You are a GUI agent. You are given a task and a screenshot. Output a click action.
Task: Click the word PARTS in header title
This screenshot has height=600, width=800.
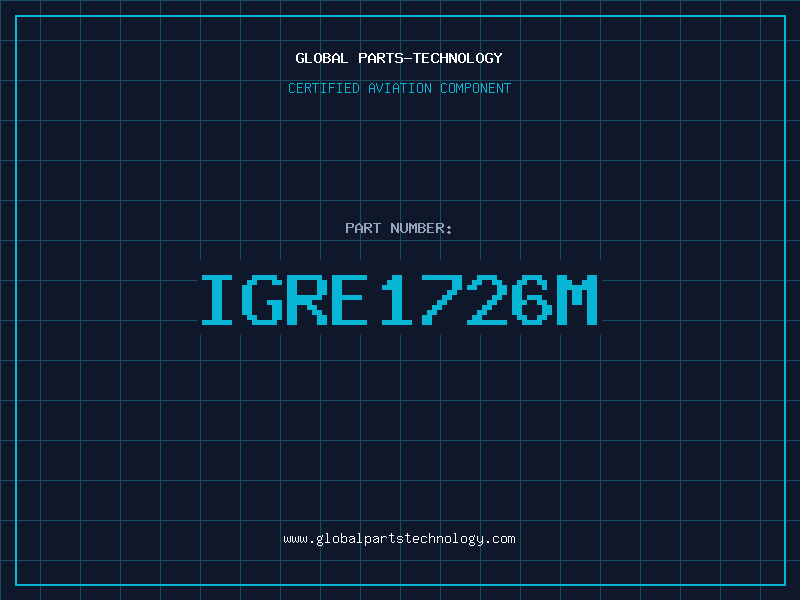pyautogui.click(x=380, y=59)
